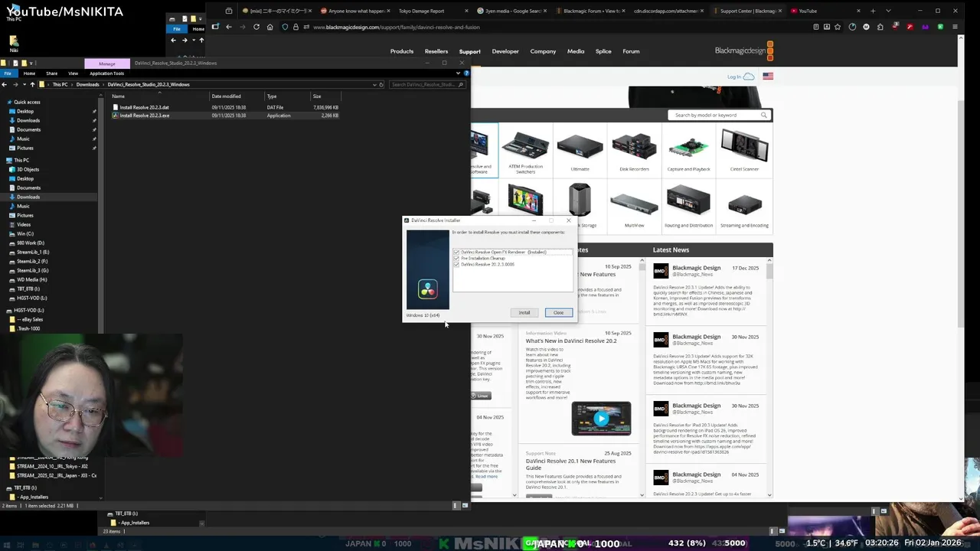Go back in File Explorer
This screenshot has width=980, height=551.
tap(5, 84)
